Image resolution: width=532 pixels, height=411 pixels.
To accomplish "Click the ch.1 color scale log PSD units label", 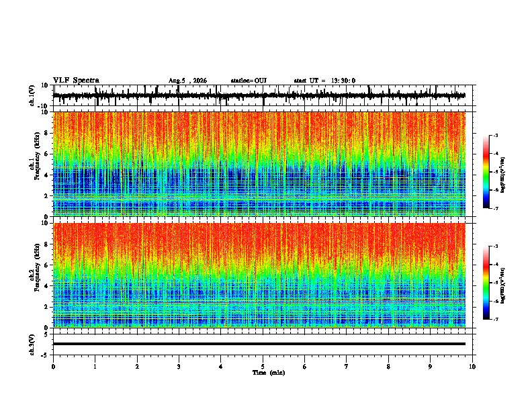I will pyautogui.click(x=503, y=175).
